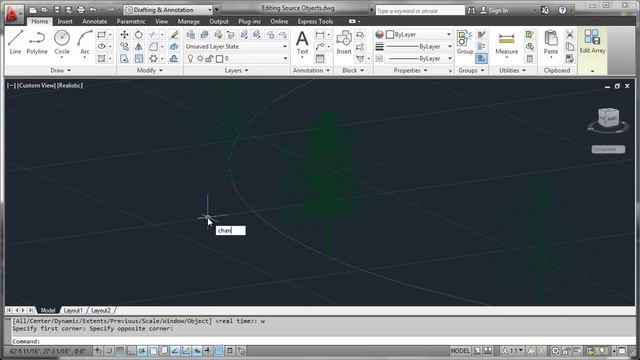
Task: Click the Edit Array button
Action: coord(592,41)
